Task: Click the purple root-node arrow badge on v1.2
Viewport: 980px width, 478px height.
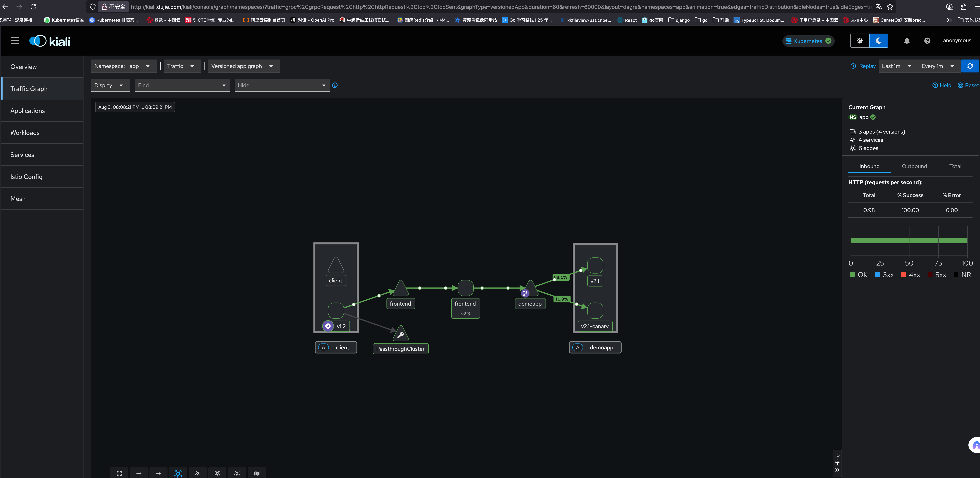Action: coord(328,326)
